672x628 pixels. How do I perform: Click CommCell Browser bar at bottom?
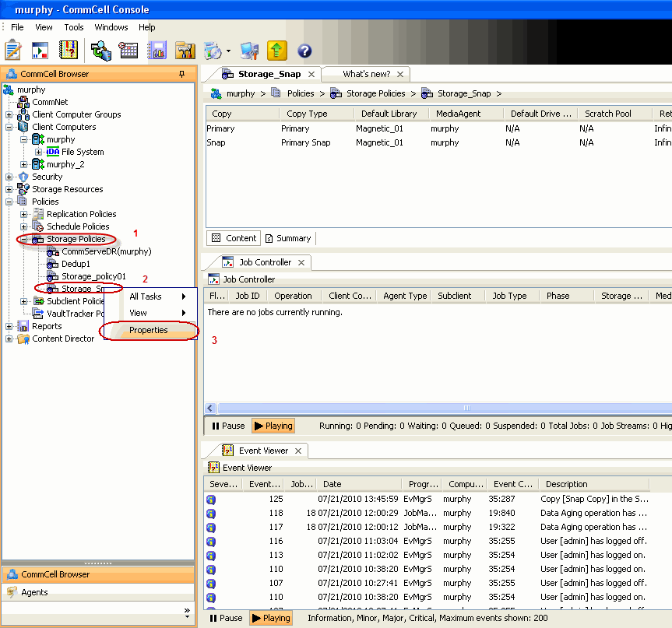pyautogui.click(x=98, y=574)
